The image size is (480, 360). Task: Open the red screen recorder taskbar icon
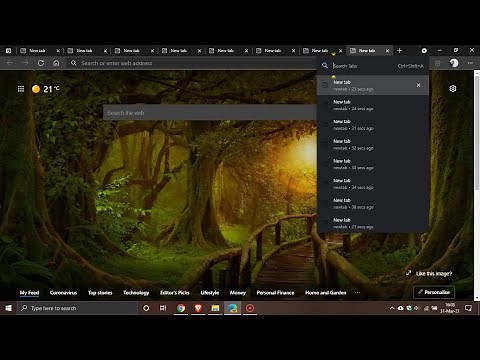tap(250, 308)
